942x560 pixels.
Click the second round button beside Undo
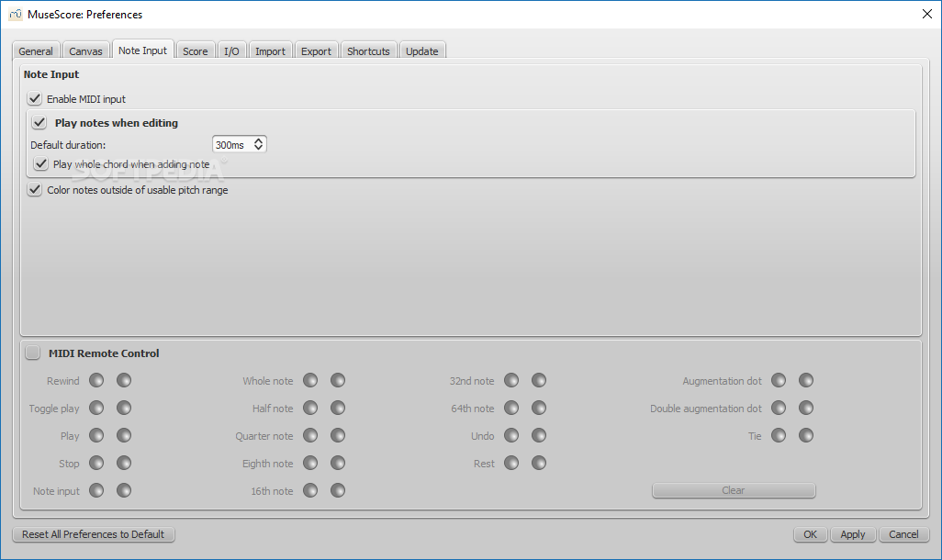coord(539,436)
